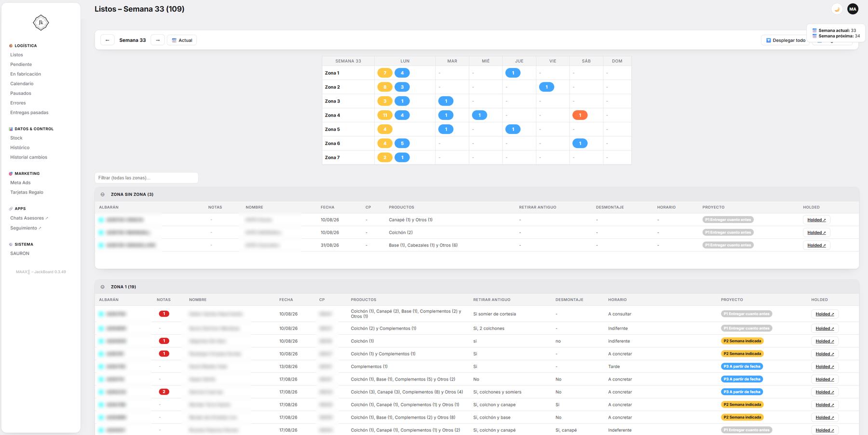Open Errores in the sidebar
The height and width of the screenshot is (435, 868).
(18, 103)
